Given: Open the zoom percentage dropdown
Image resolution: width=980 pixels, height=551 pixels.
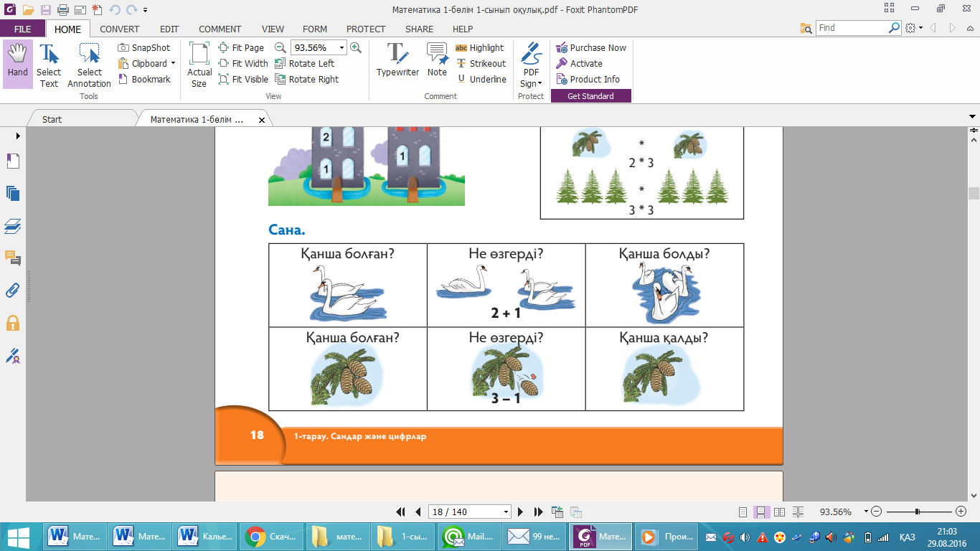Looking at the screenshot, I should click(341, 48).
